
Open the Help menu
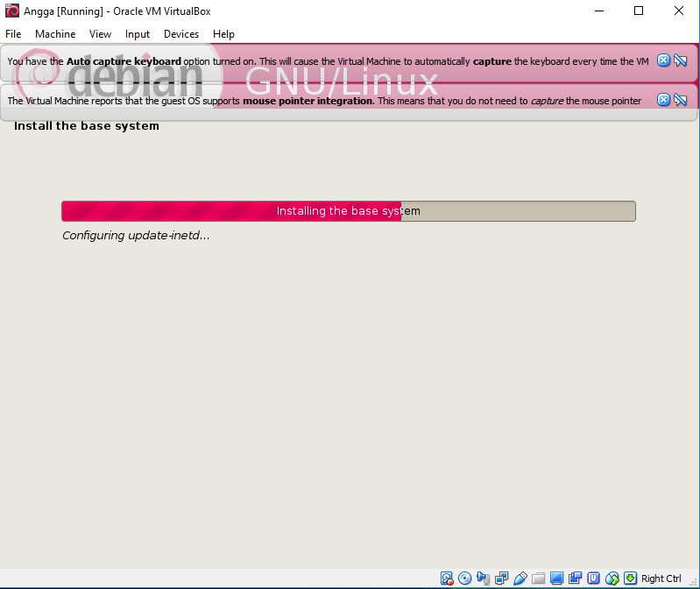pos(223,34)
